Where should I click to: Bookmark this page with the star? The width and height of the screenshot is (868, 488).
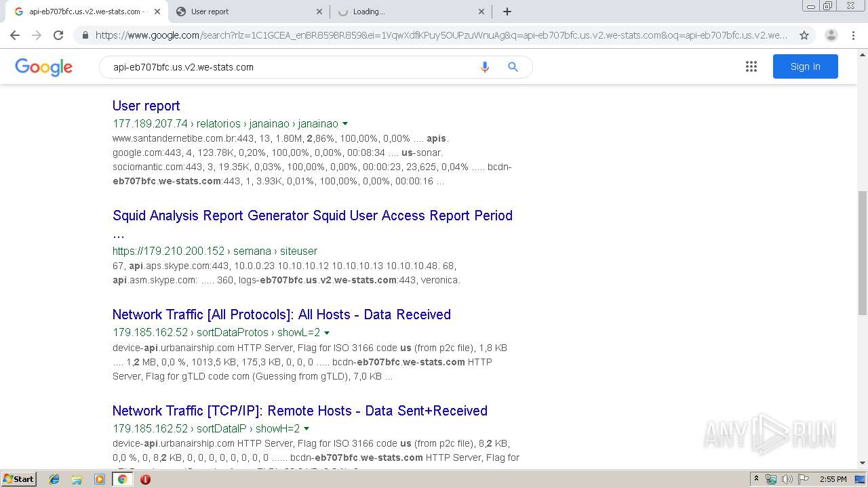(804, 35)
